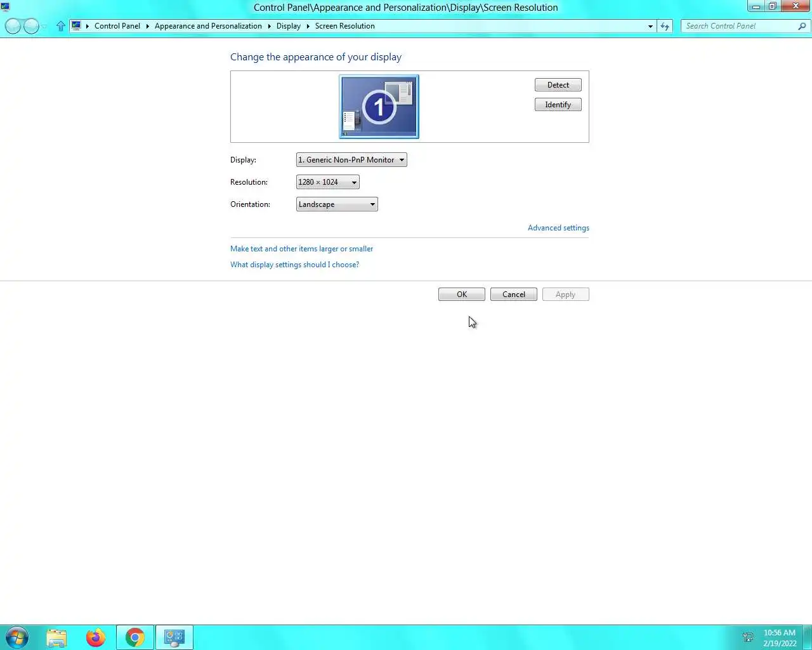
Task: Confirm with the OK button
Action: (x=462, y=295)
